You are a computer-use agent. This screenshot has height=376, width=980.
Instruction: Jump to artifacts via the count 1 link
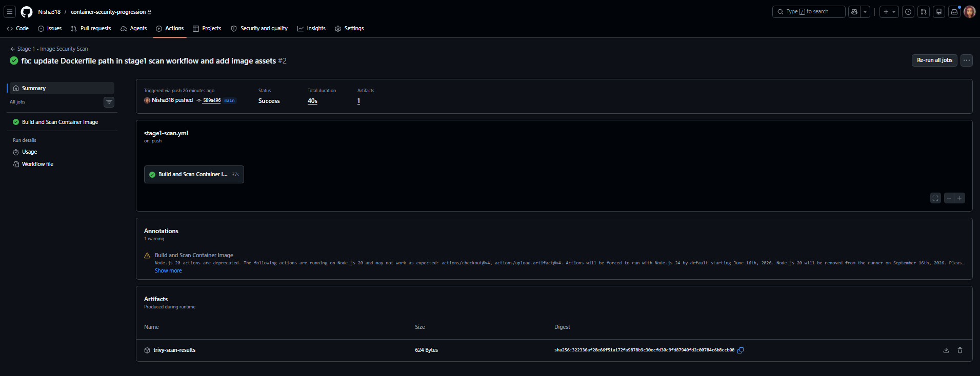pos(358,101)
